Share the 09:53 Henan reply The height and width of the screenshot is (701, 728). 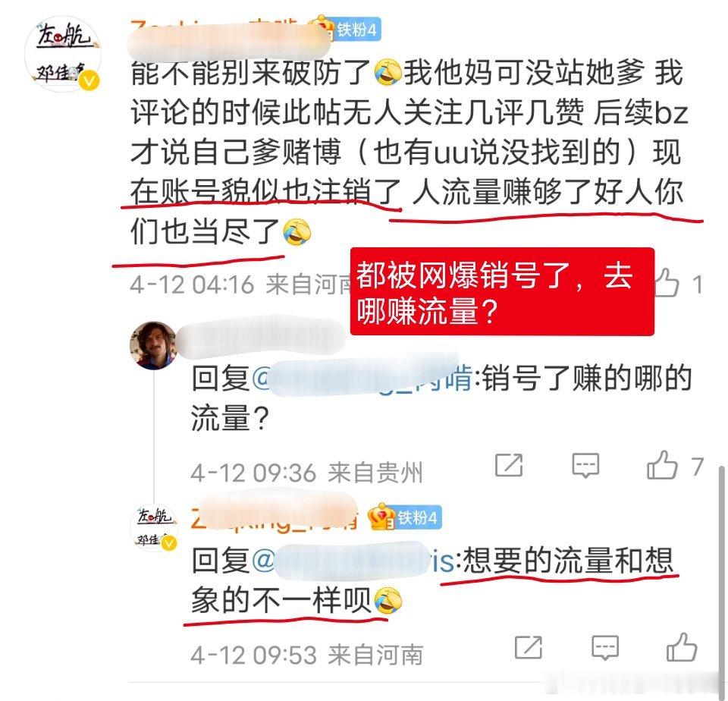click(x=529, y=647)
